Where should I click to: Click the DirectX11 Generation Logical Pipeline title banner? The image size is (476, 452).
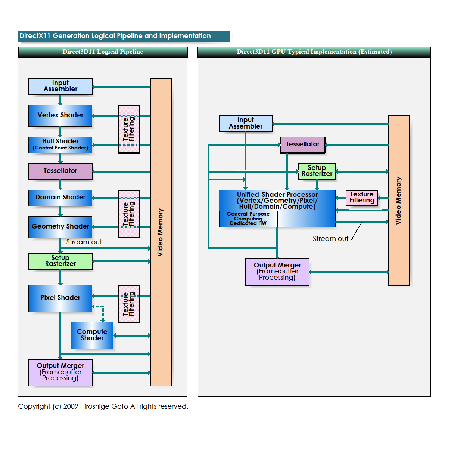pos(124,36)
